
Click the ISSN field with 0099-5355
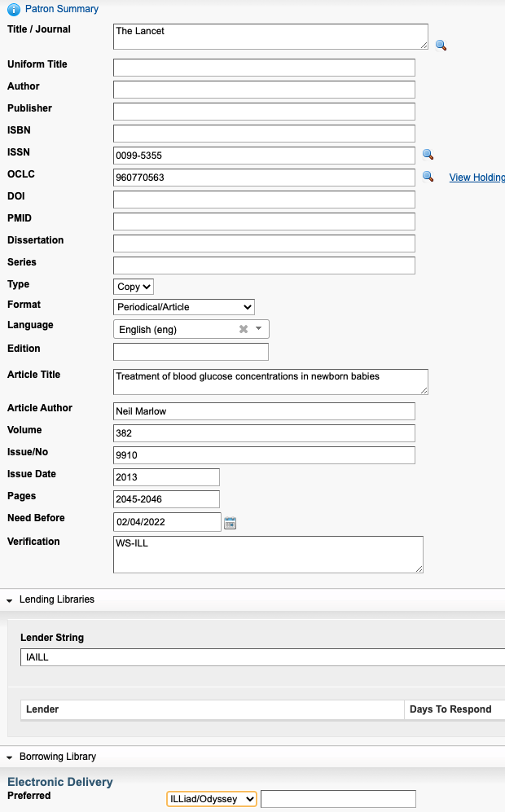264,156
